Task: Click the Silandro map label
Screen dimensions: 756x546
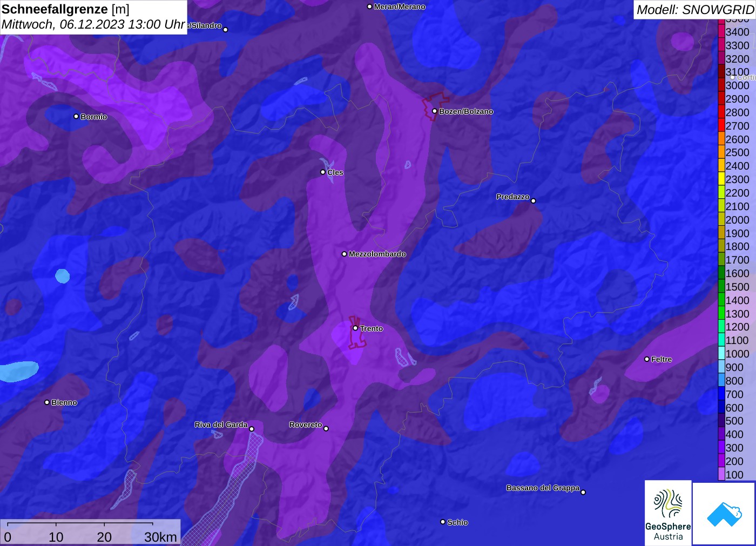Action: [205, 25]
